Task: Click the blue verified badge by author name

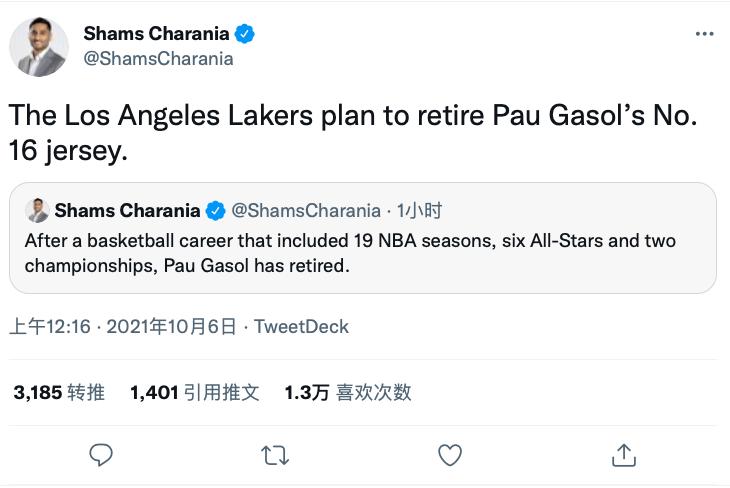Action: pos(245,33)
